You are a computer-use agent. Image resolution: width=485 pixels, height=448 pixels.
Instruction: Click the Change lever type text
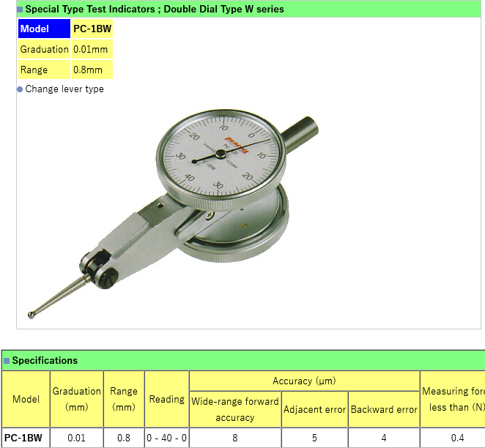64,89
